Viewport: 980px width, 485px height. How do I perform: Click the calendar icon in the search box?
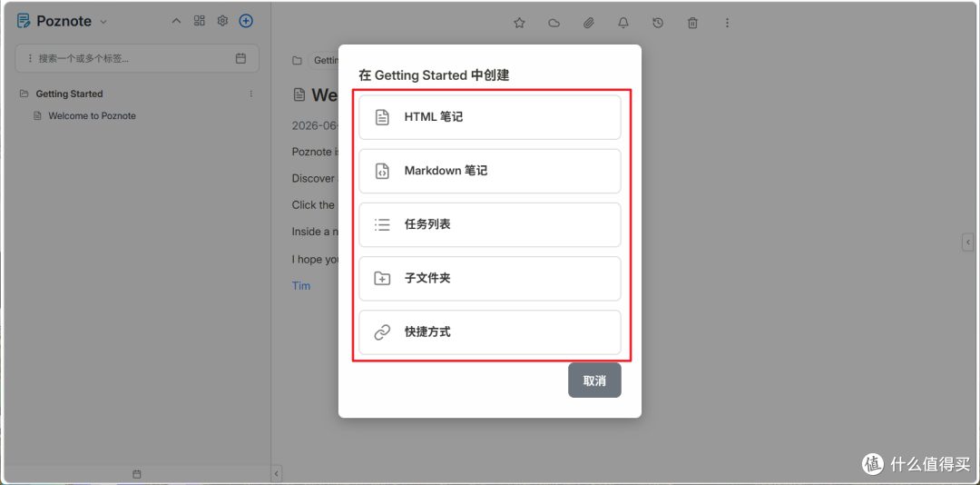pos(240,58)
